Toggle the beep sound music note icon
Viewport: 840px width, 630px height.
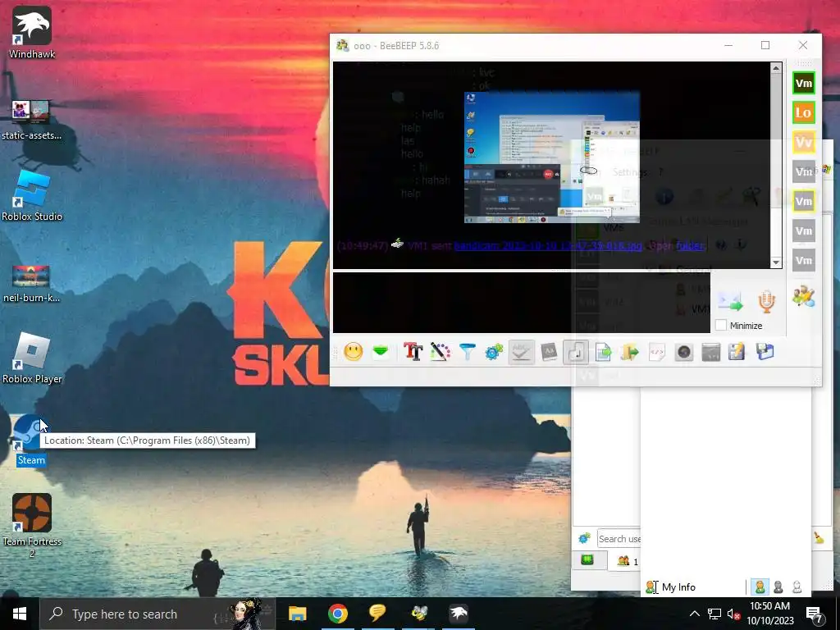point(576,352)
